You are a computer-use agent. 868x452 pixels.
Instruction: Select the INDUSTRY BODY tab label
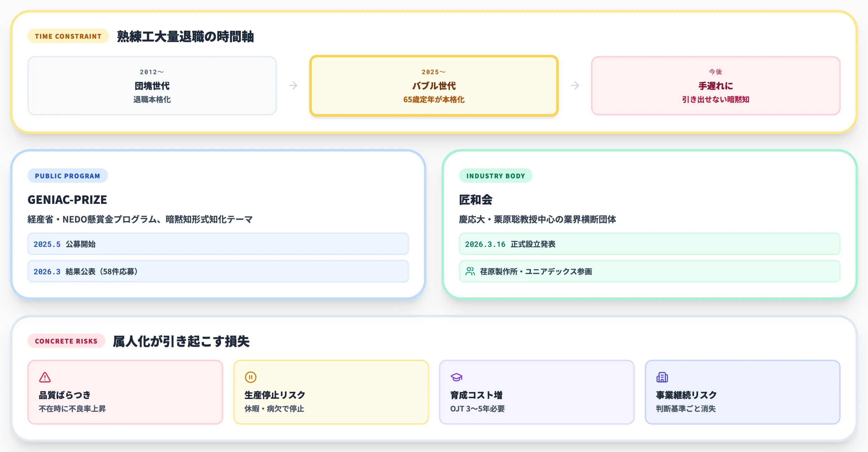[495, 176]
